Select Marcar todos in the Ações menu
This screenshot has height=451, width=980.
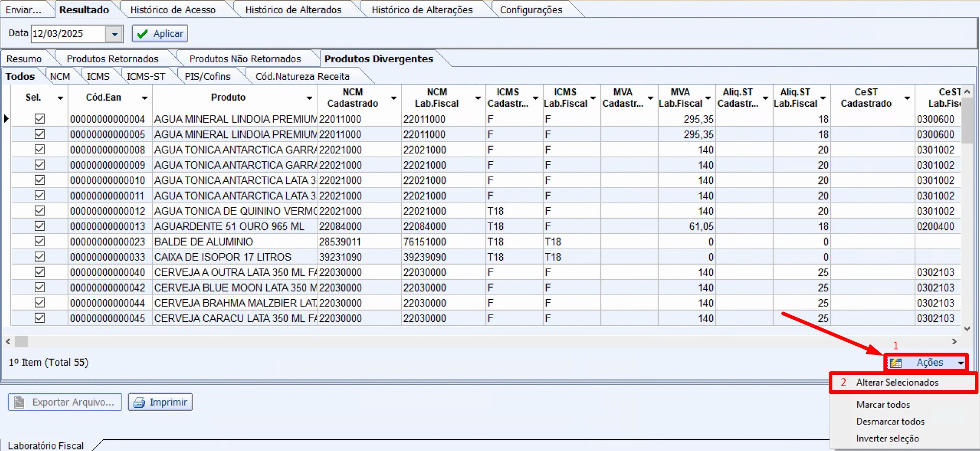coord(883,405)
